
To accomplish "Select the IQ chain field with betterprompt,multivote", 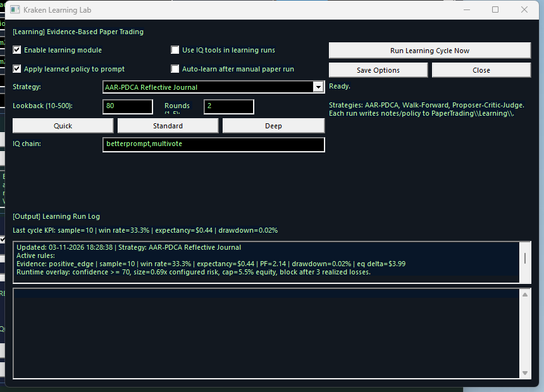I will coord(213,144).
